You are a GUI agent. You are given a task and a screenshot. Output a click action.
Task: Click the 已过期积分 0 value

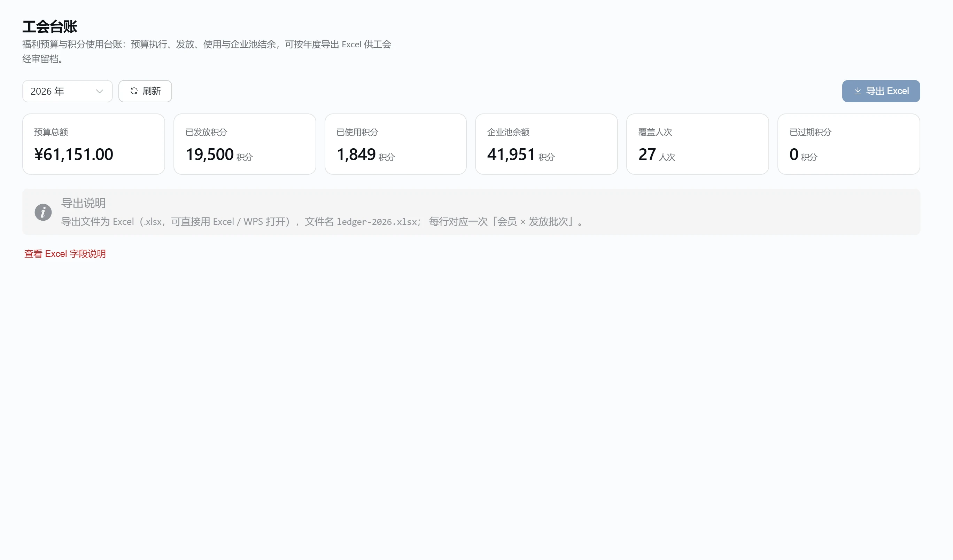pos(794,154)
